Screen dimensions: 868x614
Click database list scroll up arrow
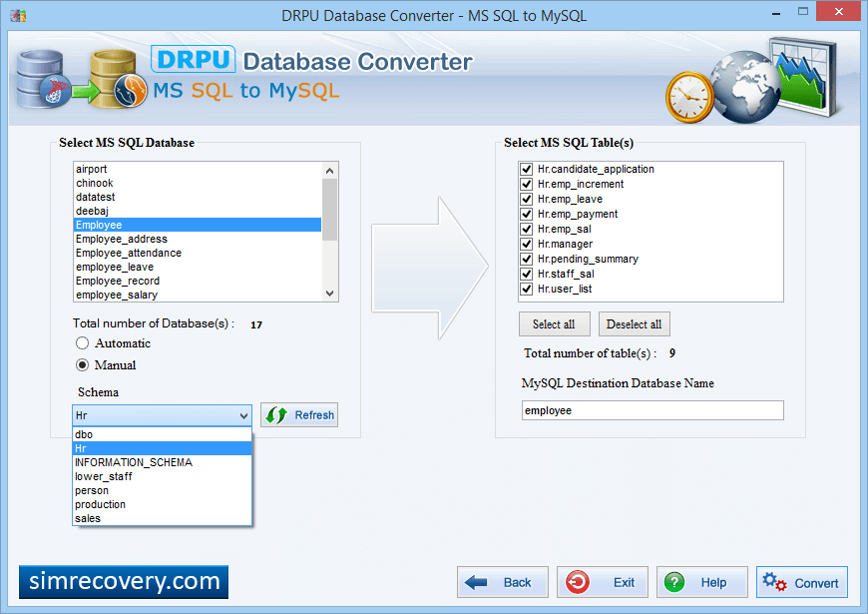coord(330,171)
